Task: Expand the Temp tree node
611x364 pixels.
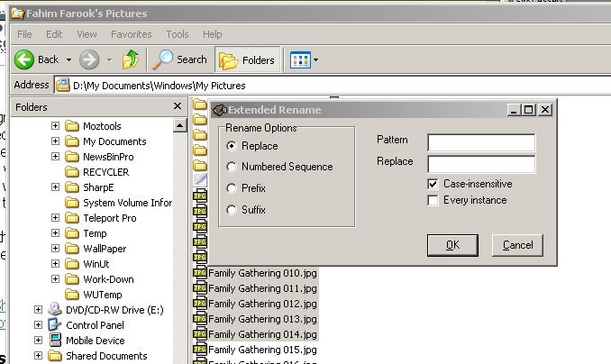Action: (x=55, y=233)
